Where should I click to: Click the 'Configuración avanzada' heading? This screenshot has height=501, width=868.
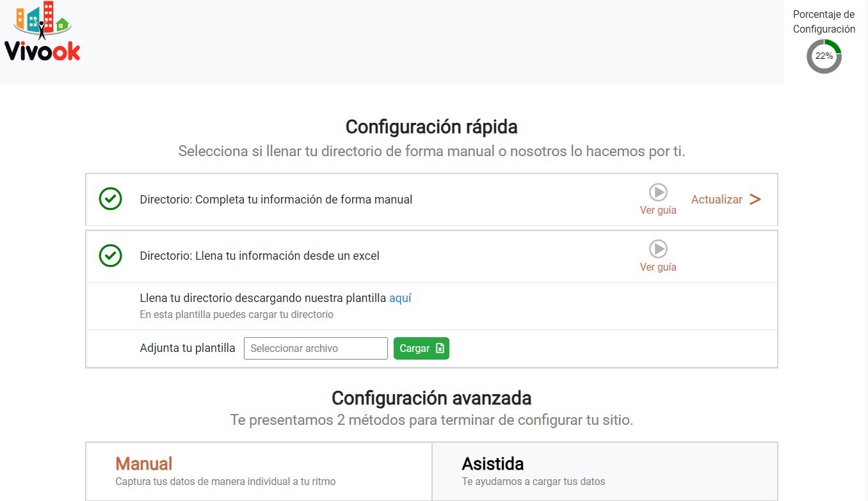tap(431, 398)
